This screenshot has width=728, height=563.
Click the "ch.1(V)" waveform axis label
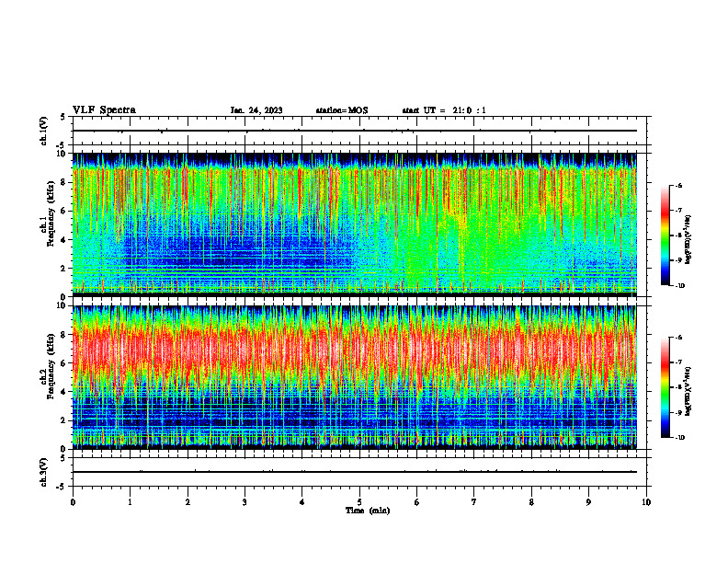44,131
